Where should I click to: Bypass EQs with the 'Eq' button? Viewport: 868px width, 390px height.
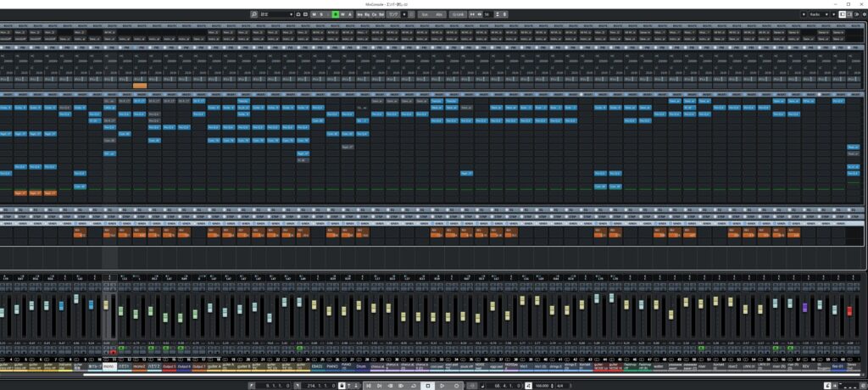tap(367, 14)
